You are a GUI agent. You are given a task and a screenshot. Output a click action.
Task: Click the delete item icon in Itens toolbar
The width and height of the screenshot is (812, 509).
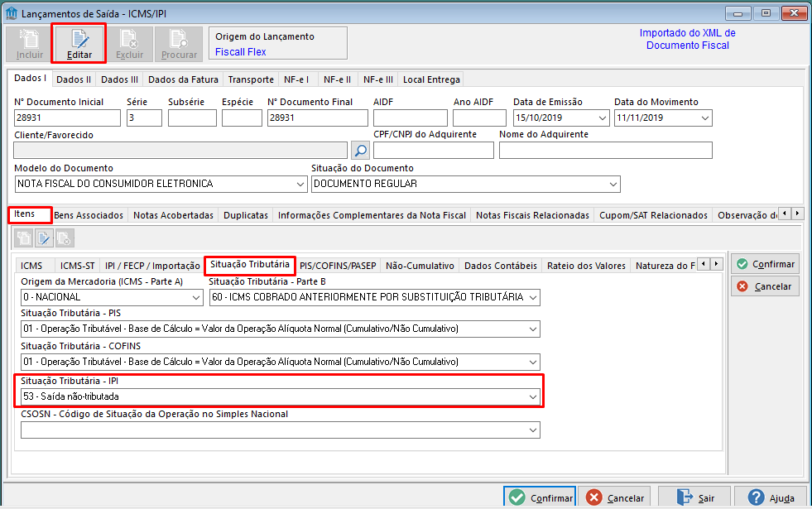point(65,238)
